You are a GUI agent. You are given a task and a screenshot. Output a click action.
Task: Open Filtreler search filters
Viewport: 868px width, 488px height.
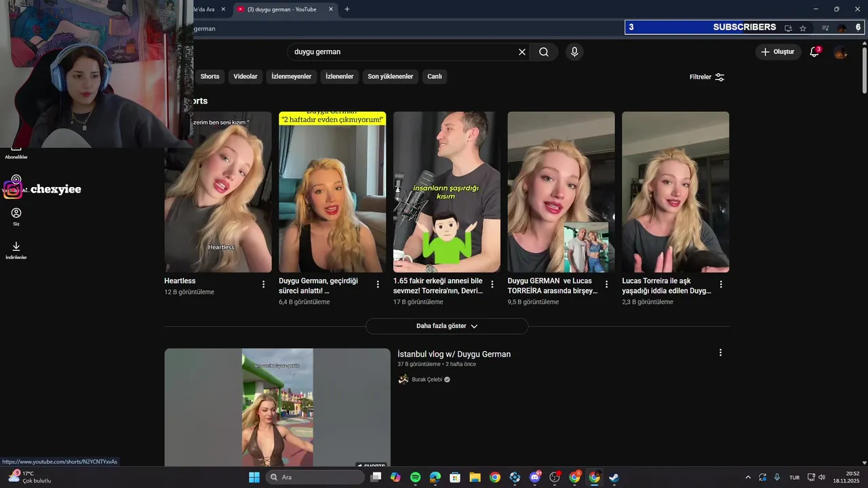707,77
